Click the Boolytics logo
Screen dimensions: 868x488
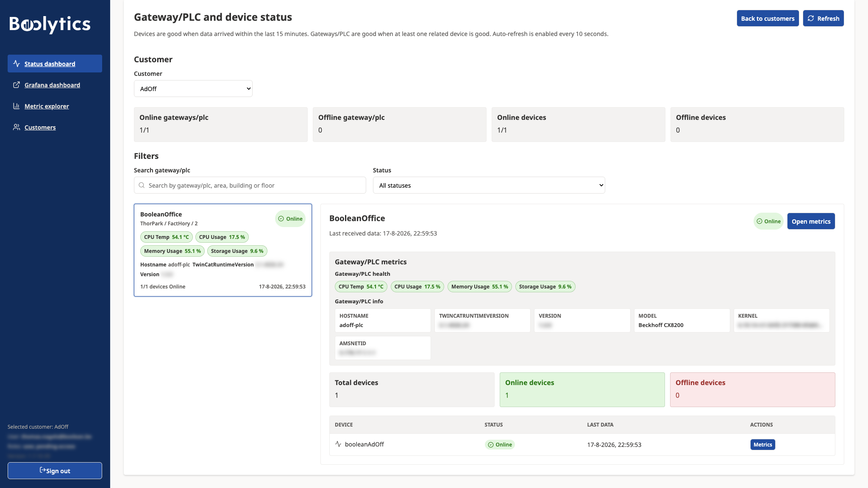click(50, 25)
